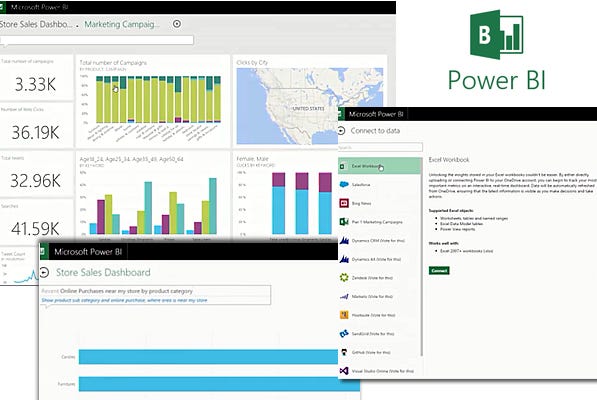Open the Age groups bar chart tile

(x=153, y=196)
